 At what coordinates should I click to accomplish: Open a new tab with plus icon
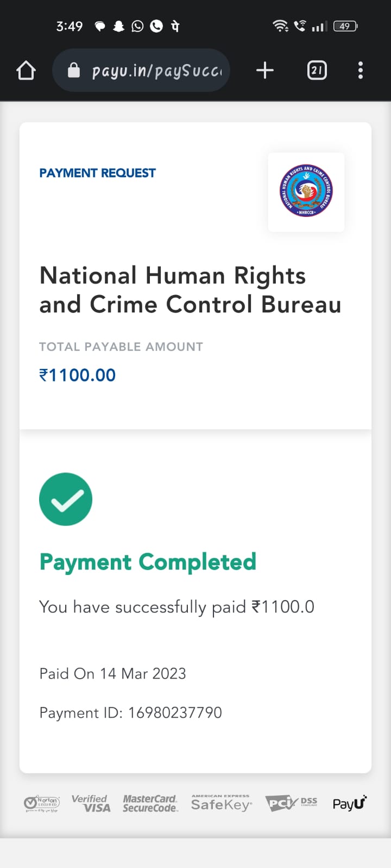click(264, 71)
